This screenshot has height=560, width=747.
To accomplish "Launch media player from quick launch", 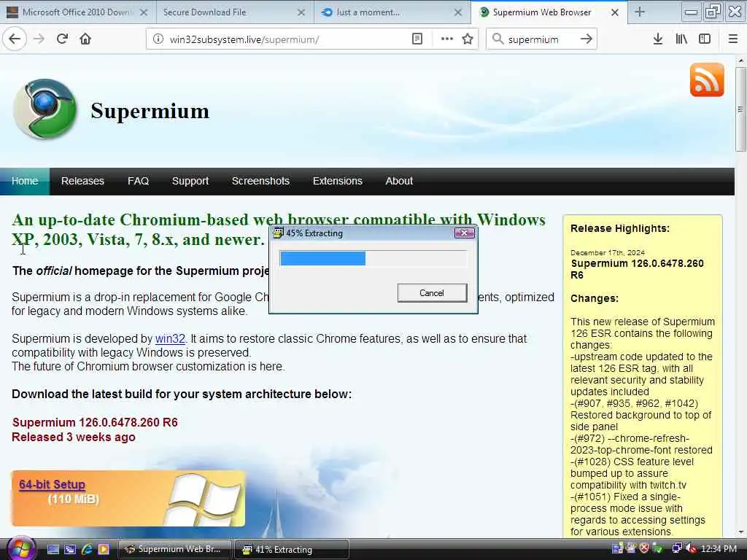I will coord(104,549).
